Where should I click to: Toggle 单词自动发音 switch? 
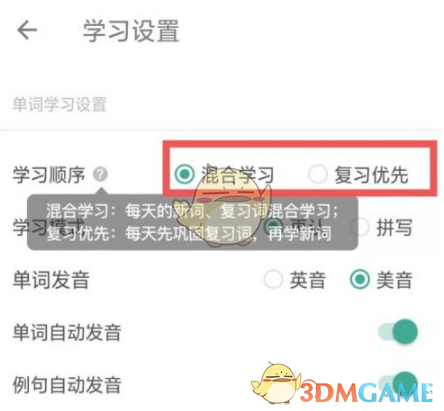point(398,331)
